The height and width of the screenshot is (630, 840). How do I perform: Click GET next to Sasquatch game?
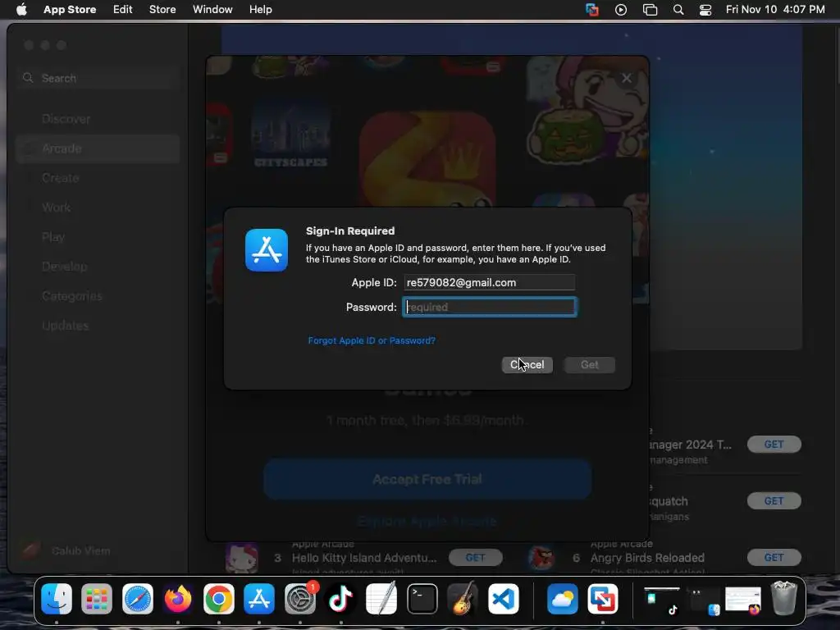pos(774,501)
